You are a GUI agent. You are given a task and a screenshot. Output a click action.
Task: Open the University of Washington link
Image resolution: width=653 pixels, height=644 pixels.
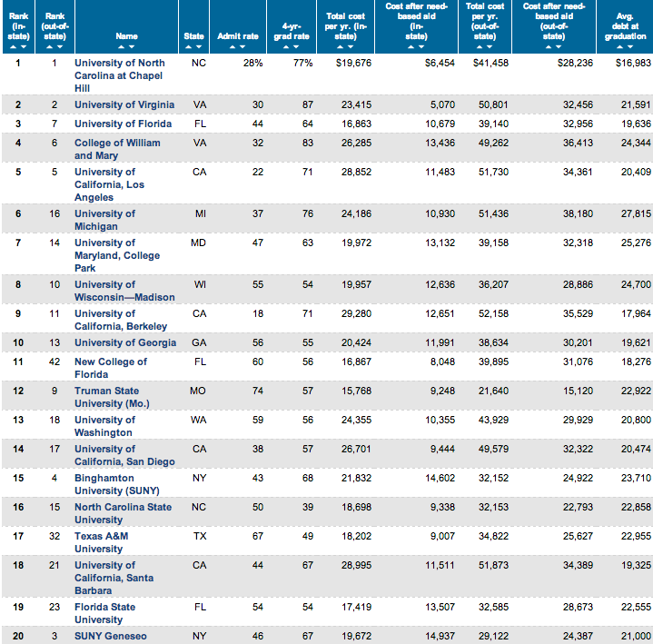coord(105,426)
